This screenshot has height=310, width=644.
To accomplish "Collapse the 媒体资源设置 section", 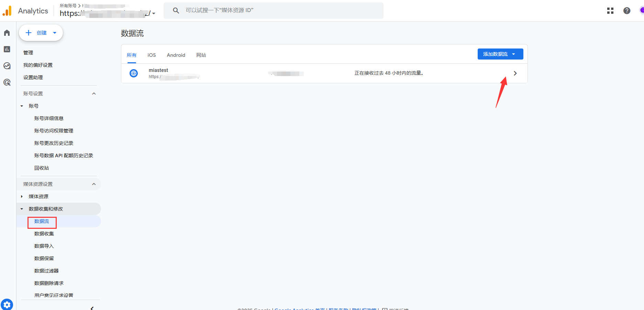I will [94, 184].
